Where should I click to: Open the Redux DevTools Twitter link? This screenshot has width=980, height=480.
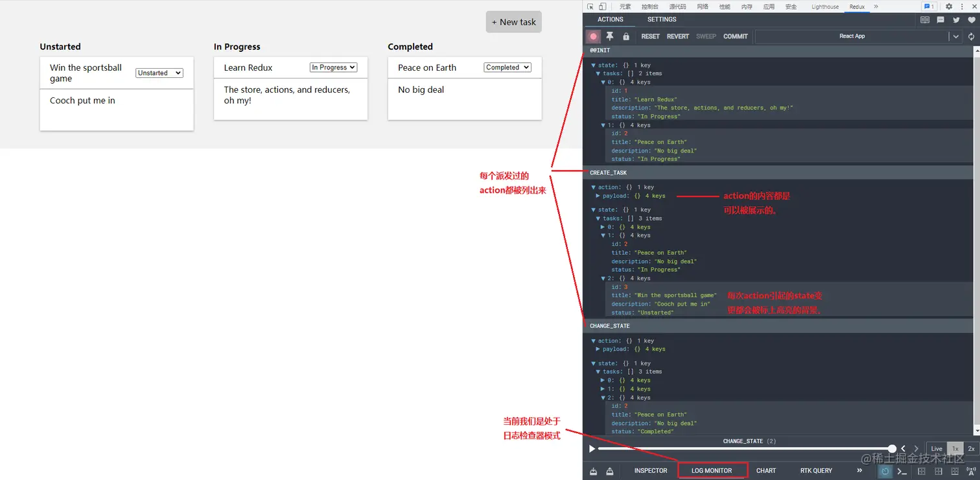click(x=956, y=20)
